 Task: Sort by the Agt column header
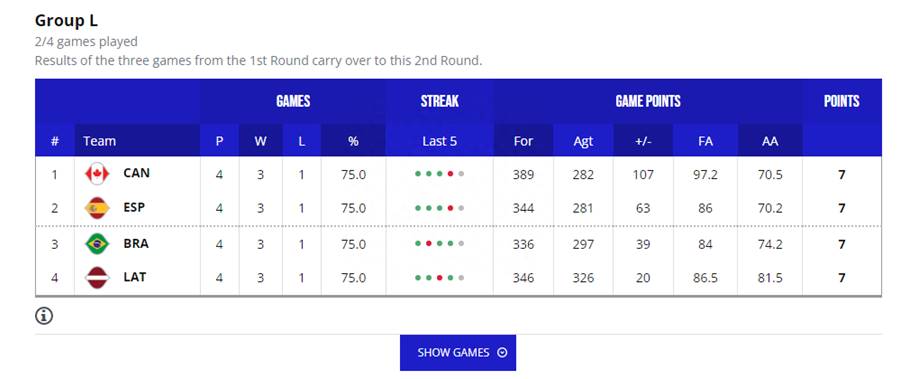(x=583, y=141)
